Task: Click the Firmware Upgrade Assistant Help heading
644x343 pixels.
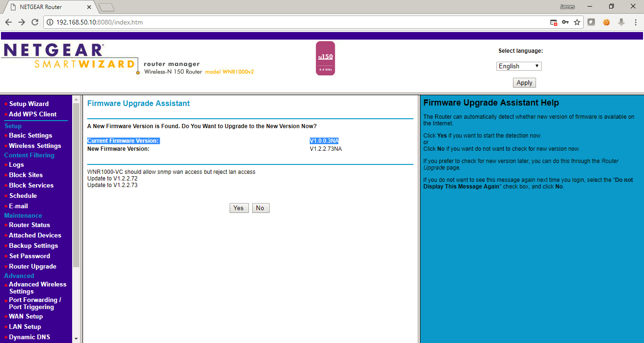Action: tap(491, 103)
